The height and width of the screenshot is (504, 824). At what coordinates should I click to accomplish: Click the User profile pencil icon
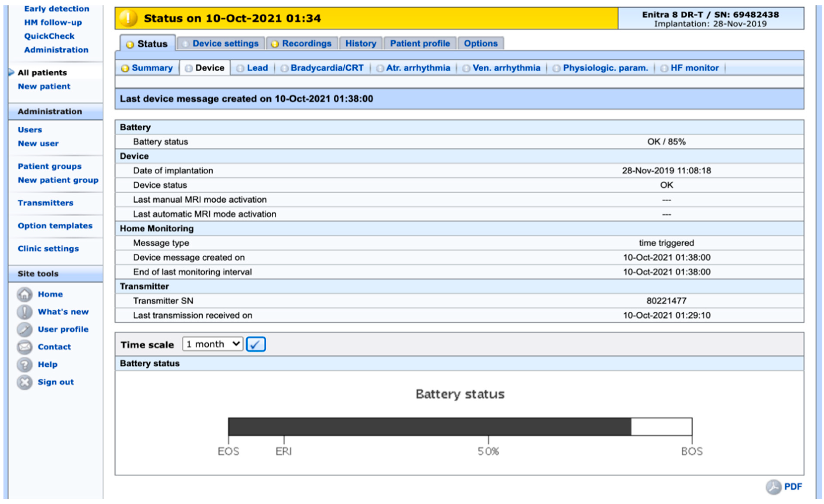click(24, 330)
